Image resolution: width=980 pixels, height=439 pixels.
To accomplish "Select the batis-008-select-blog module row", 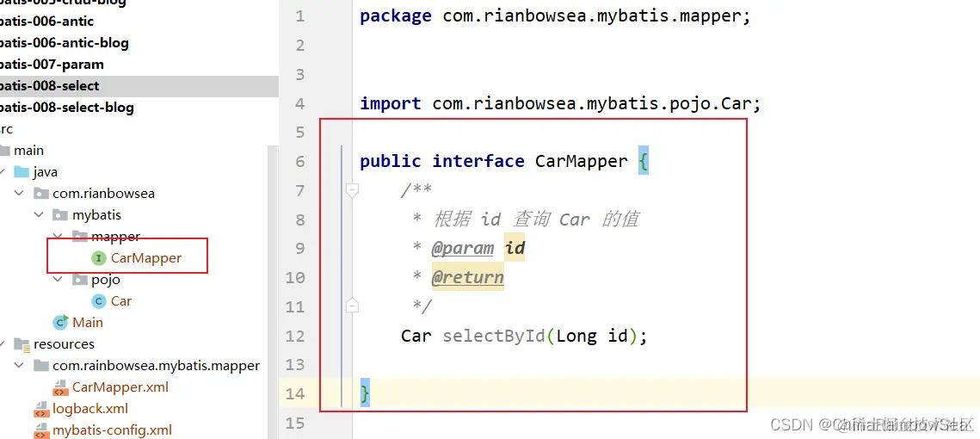I will pyautogui.click(x=139, y=108).
